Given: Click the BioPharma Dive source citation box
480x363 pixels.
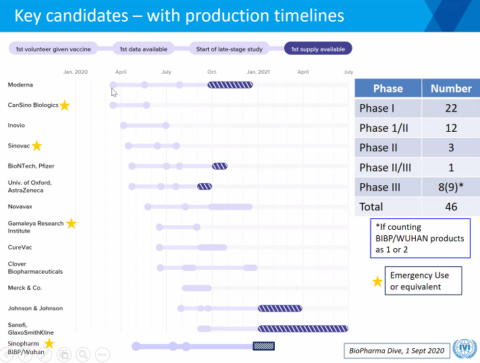Looking at the screenshot, I should pos(397,351).
